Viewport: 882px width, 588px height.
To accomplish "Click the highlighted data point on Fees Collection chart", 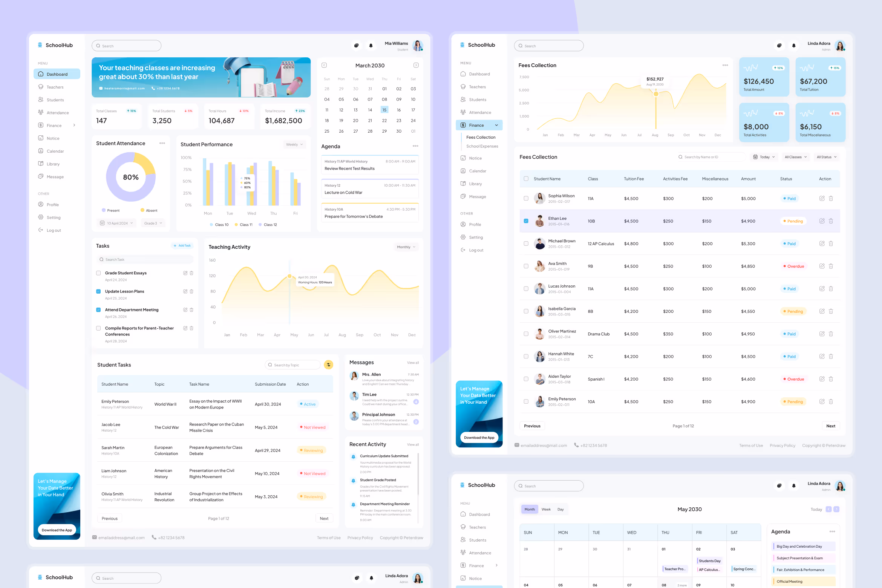I will pos(656,94).
